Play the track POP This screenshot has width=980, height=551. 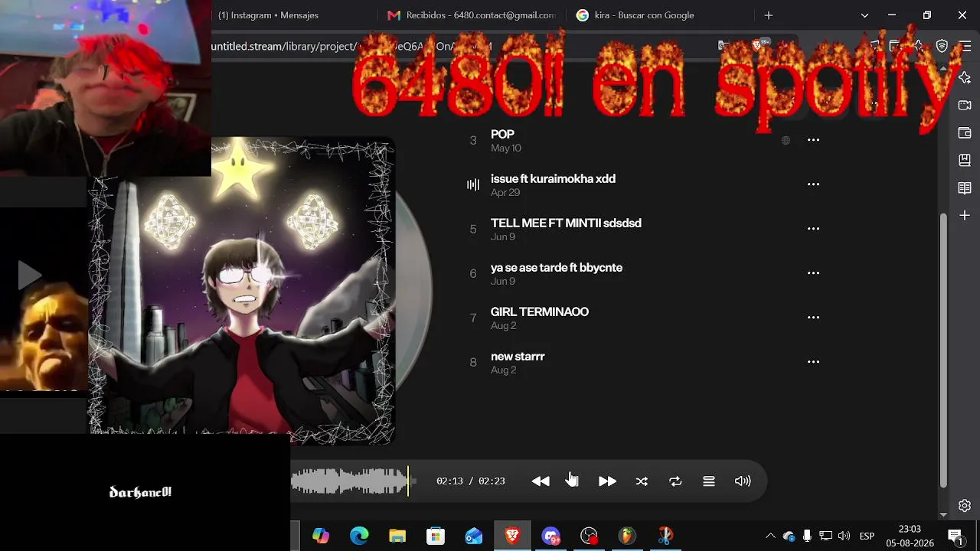click(x=502, y=134)
